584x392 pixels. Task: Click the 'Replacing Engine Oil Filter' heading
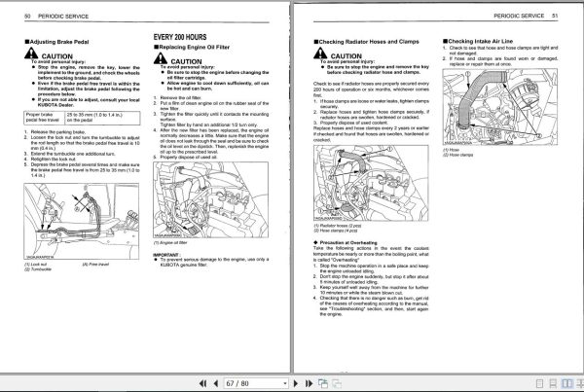point(192,48)
